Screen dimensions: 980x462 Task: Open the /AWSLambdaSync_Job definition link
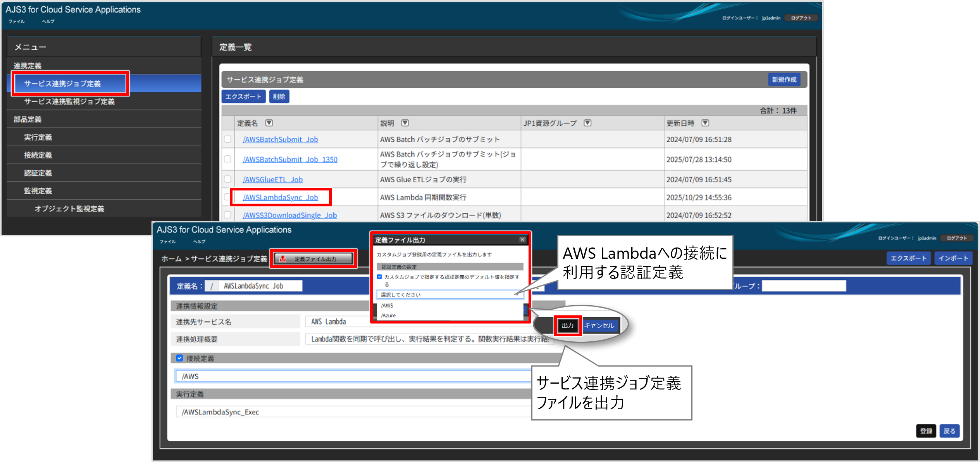pos(280,197)
